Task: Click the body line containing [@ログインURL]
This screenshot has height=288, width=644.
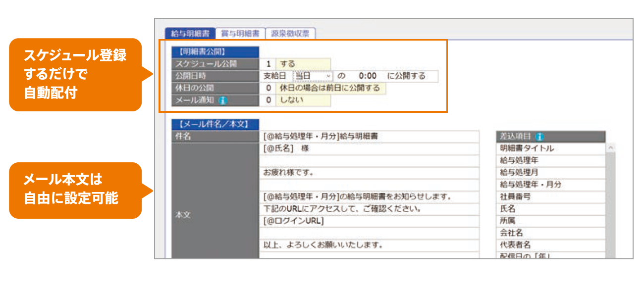Action: [x=369, y=221]
